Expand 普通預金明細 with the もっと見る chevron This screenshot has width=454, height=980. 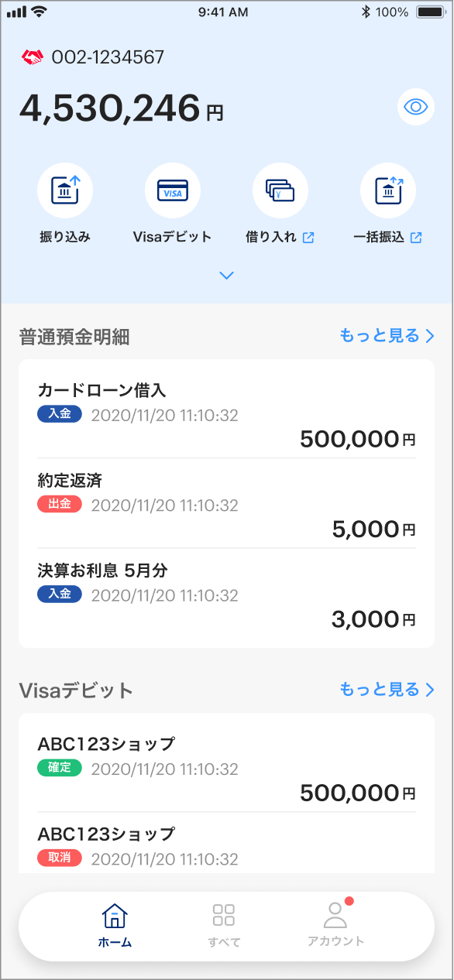pyautogui.click(x=430, y=336)
